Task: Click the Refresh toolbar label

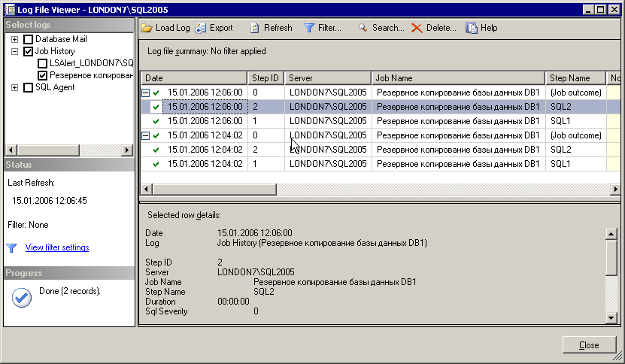Action: point(278,28)
